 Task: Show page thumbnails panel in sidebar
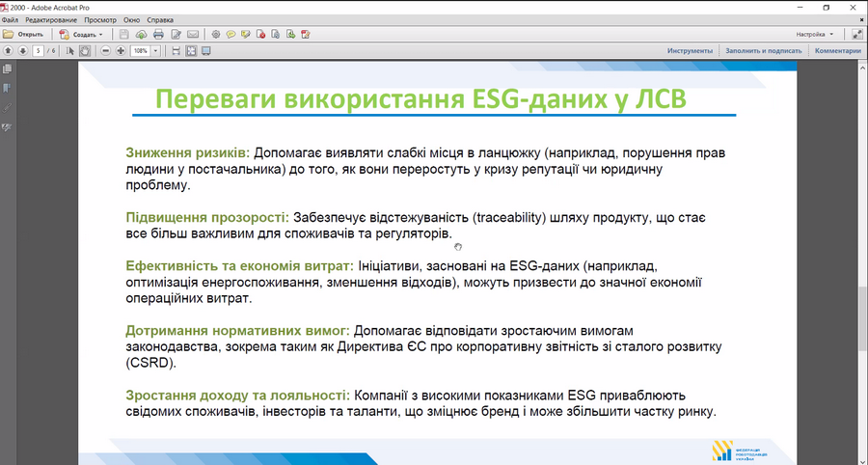pos(7,69)
